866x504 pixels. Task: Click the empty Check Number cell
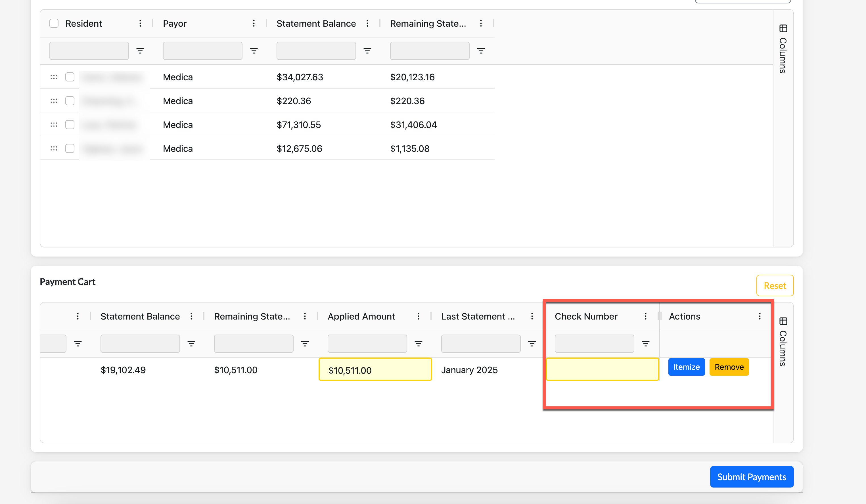[602, 369]
